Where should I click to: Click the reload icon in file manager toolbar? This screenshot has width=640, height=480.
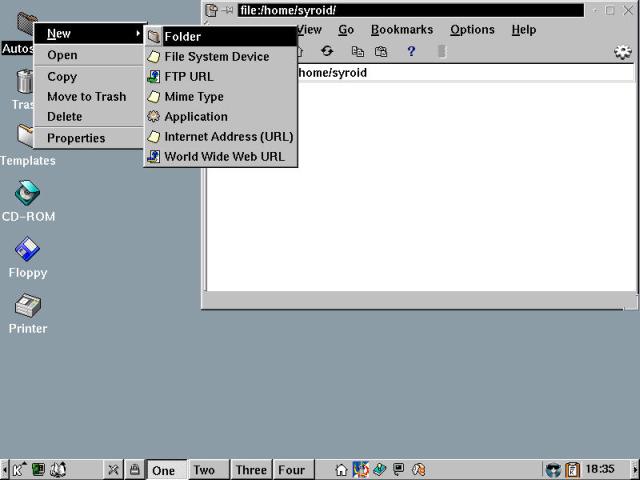pos(327,51)
